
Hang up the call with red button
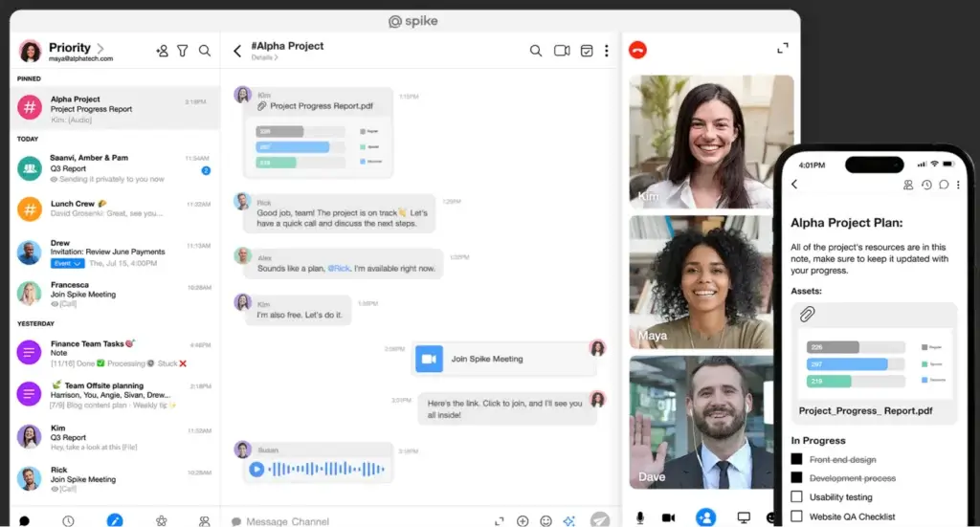click(637, 50)
